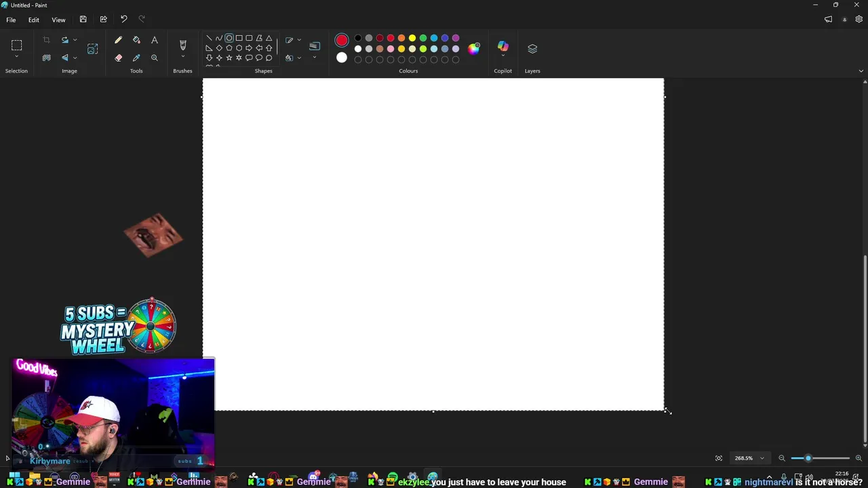Screen dimensions: 868x488
Task: Open the File menu
Action: pyautogui.click(x=11, y=20)
